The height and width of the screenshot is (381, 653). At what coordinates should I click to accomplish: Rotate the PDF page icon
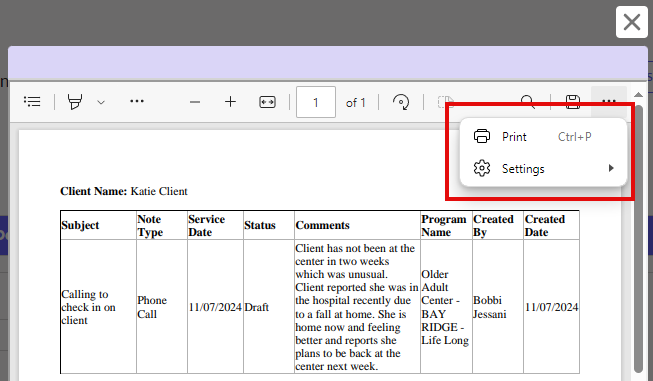click(401, 102)
